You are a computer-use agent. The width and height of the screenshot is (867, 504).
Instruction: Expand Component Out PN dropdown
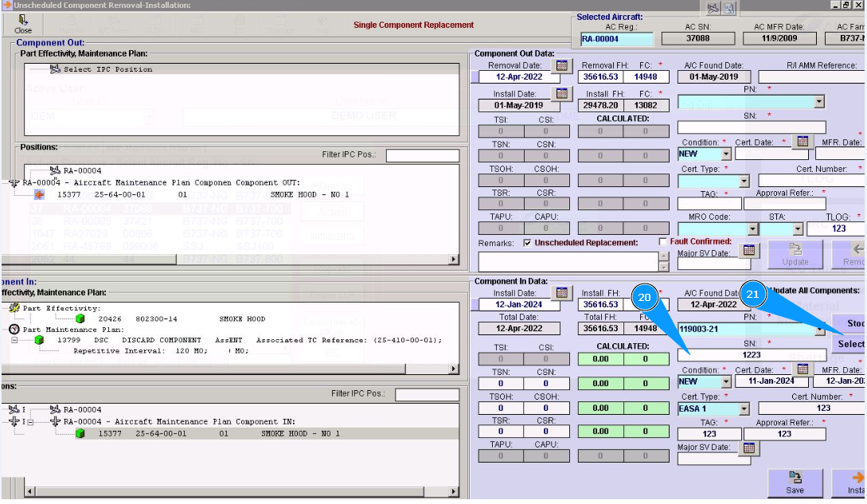[819, 103]
